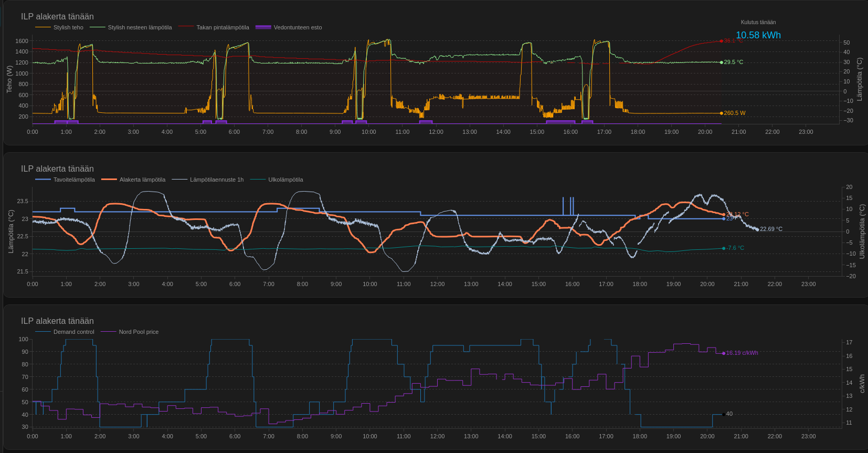Show only the Tavoitelämpötila series
The height and width of the screenshot is (453, 868).
tap(74, 180)
